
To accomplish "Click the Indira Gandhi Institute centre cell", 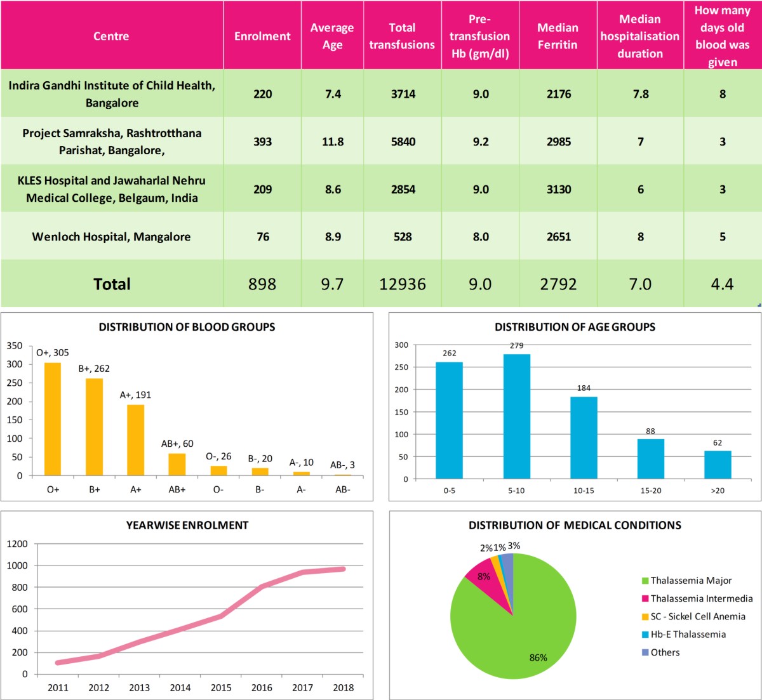I will [111, 94].
